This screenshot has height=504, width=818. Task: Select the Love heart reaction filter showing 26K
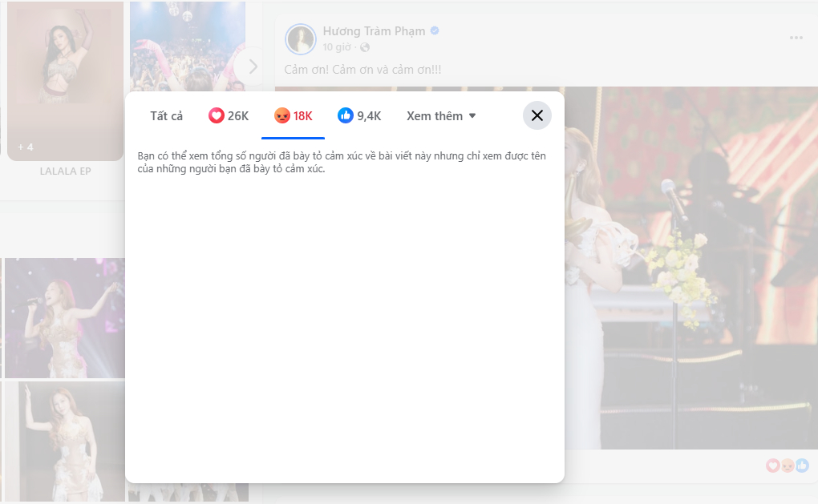pyautogui.click(x=228, y=115)
